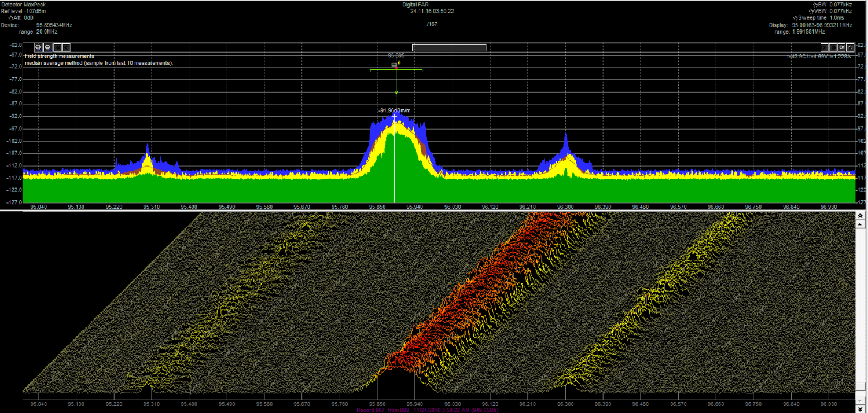Click the redo arrow icon at the top right

[842, 47]
